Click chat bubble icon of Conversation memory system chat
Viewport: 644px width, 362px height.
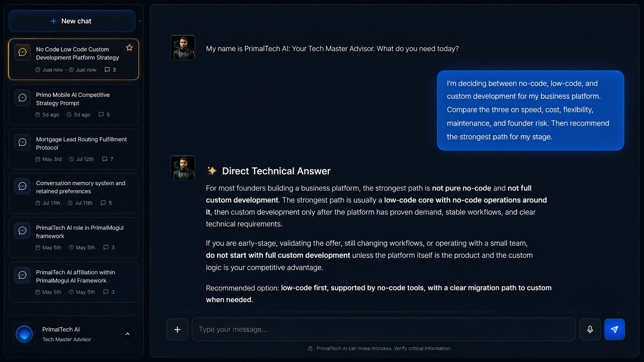point(22,186)
